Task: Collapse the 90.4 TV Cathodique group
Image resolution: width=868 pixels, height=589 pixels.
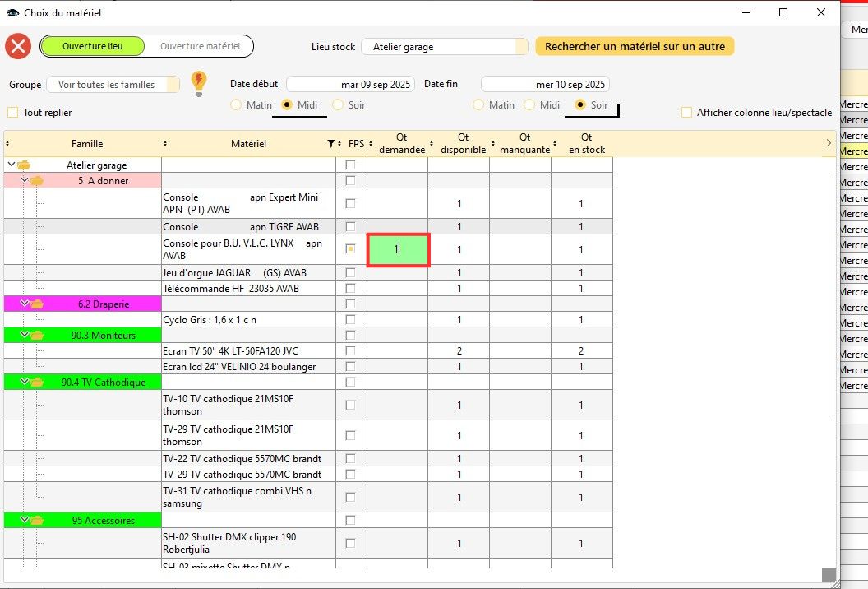Action: (x=25, y=383)
